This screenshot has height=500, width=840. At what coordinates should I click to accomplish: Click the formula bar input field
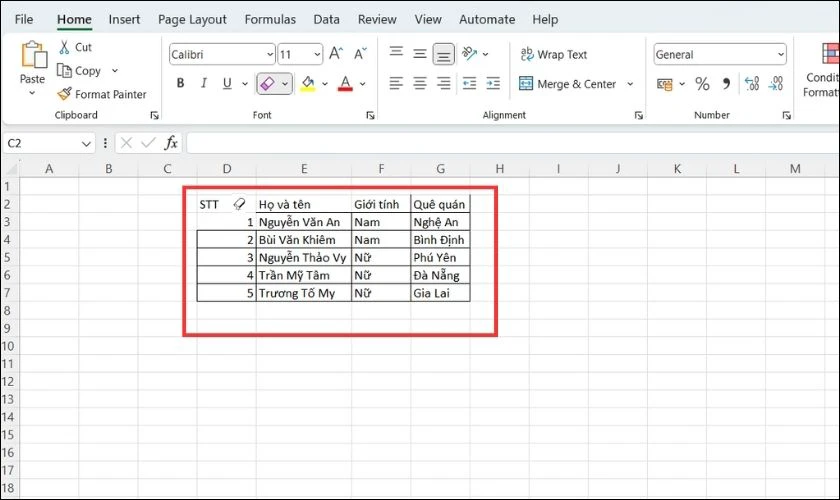tap(513, 143)
